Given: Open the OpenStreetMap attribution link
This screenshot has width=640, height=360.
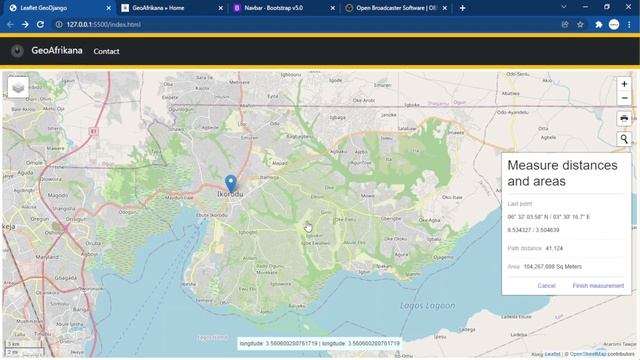Looking at the screenshot, I should pos(588,354).
